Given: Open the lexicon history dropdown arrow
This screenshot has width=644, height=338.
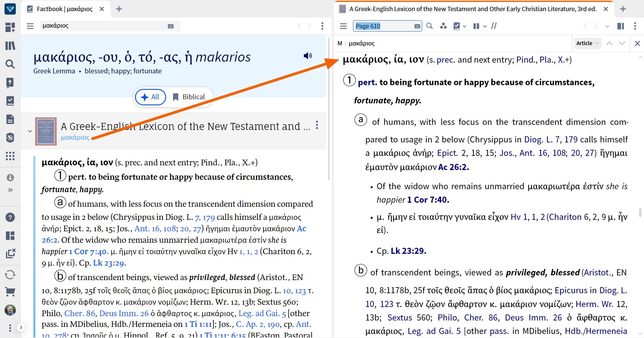Looking at the screenshot, I should pyautogui.click(x=607, y=26).
